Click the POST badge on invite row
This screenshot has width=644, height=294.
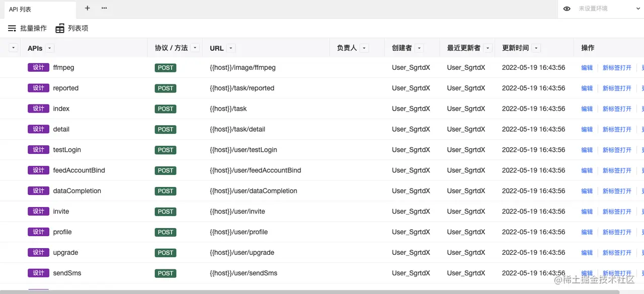coord(166,212)
